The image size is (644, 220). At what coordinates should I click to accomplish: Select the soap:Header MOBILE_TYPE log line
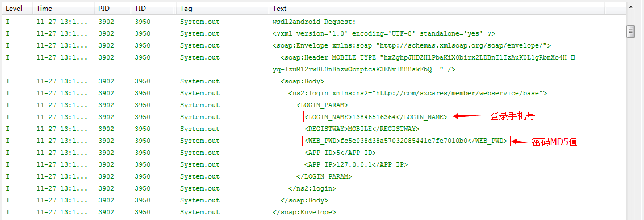pos(427,57)
